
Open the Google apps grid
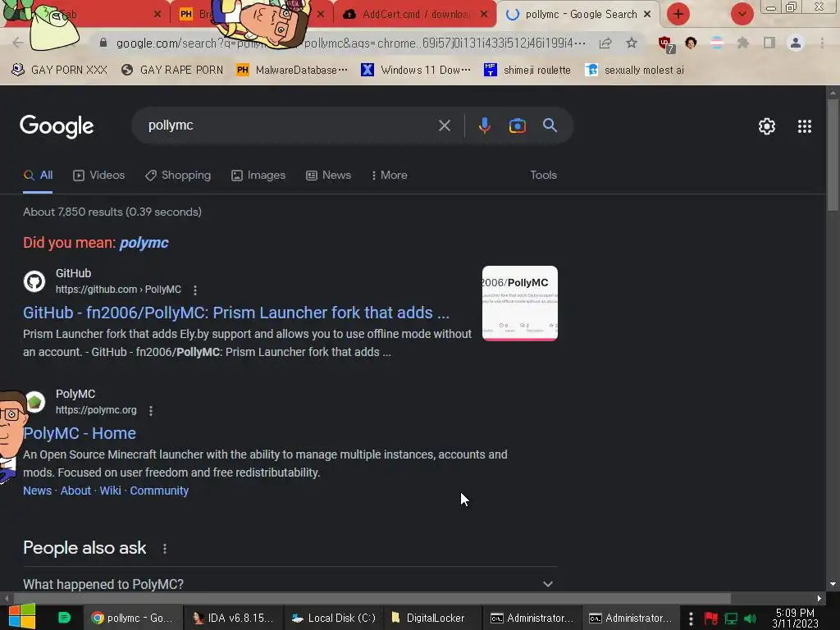tap(804, 126)
